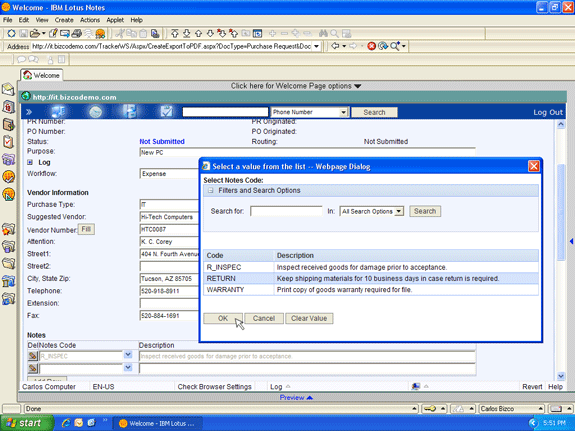Image resolution: width=575 pixels, height=431 pixels.
Task: Click the open folder icon in toolbar
Action: [35, 34]
